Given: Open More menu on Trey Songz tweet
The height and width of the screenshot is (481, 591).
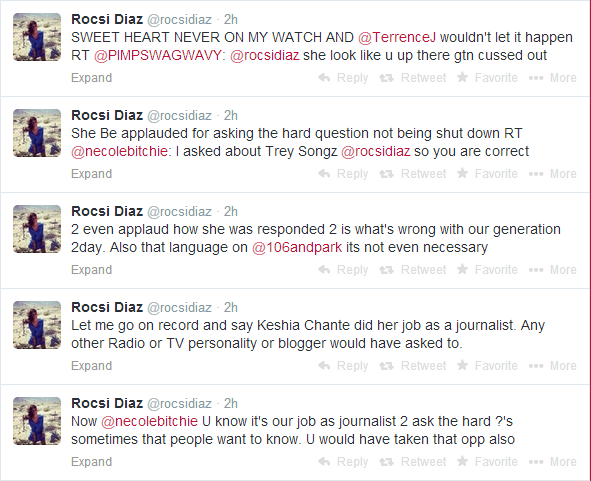Looking at the screenshot, I should tap(553, 174).
